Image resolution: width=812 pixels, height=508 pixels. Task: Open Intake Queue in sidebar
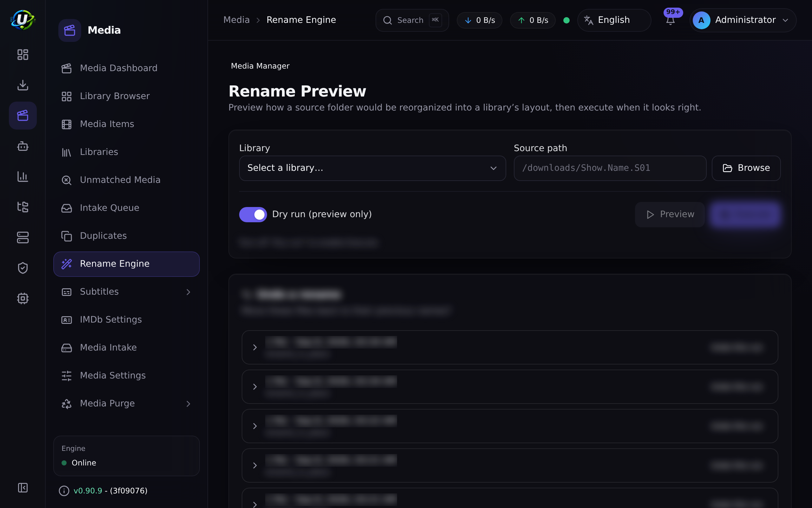pyautogui.click(x=127, y=208)
